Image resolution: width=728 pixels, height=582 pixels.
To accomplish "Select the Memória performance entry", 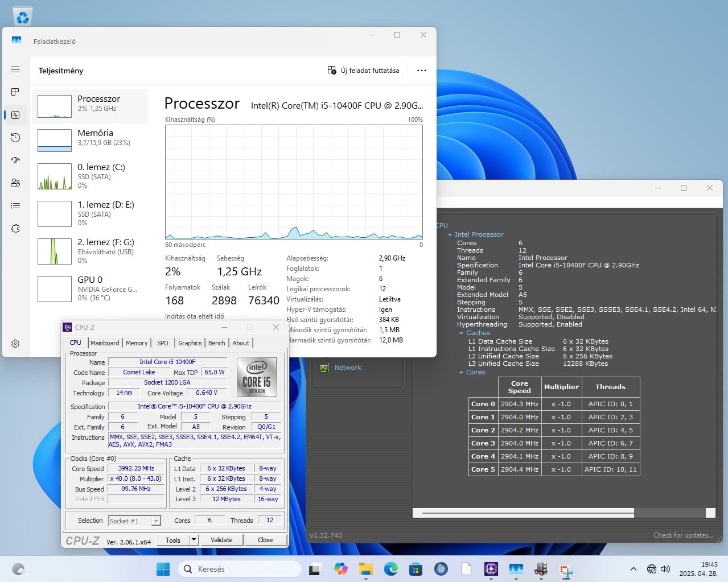I will point(90,141).
